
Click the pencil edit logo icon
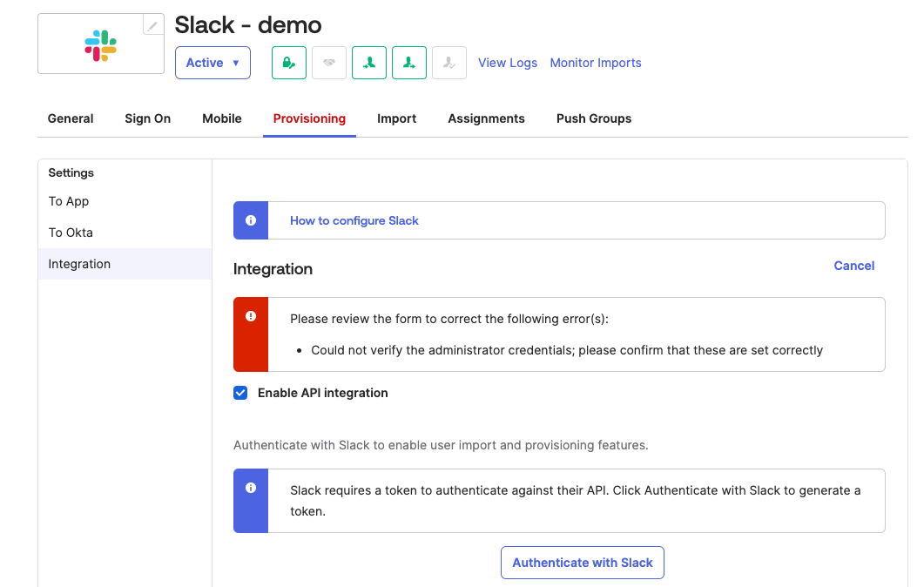(153, 25)
